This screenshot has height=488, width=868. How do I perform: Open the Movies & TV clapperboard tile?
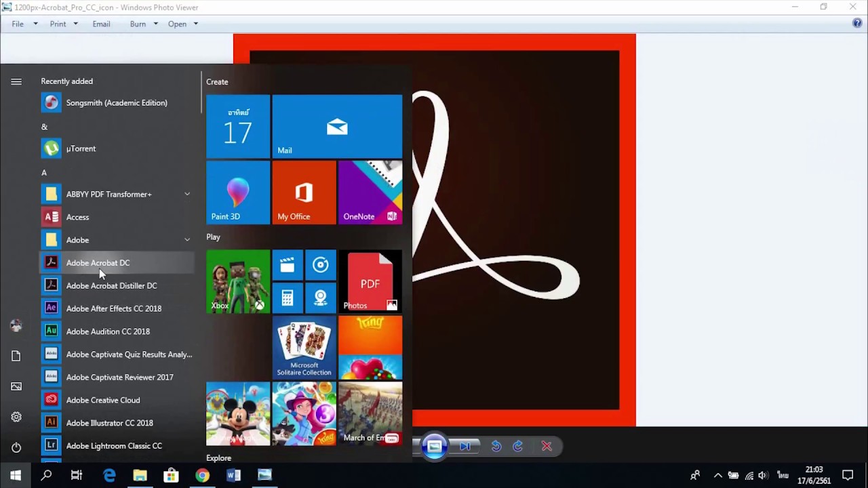point(288,265)
